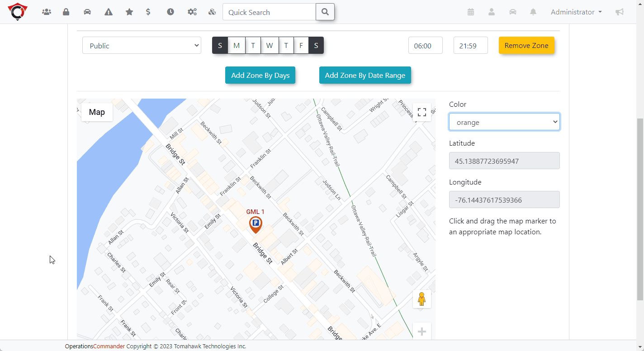Image resolution: width=644 pixels, height=351 pixels.
Task: Toggle the Friday day button
Action: 301,46
